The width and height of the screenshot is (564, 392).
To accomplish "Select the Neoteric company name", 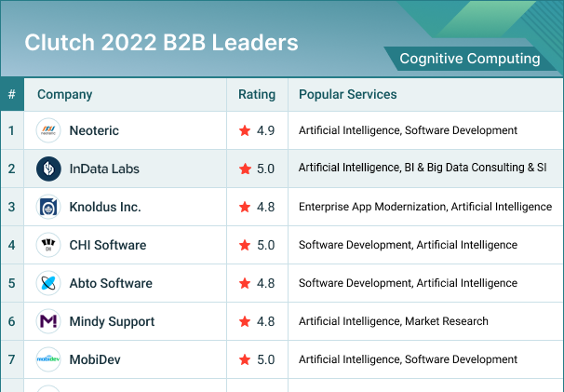I will [x=94, y=130].
